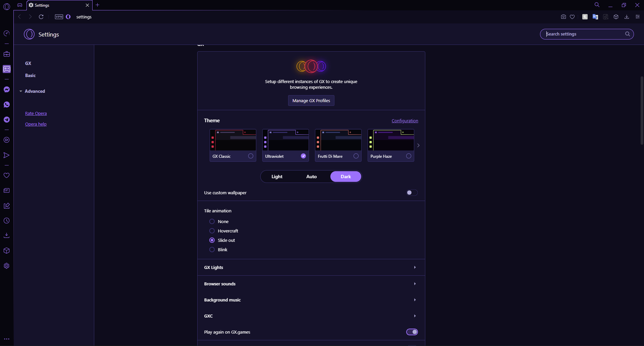Click Manage GX Profiles button
The height and width of the screenshot is (346, 644).
(x=311, y=100)
